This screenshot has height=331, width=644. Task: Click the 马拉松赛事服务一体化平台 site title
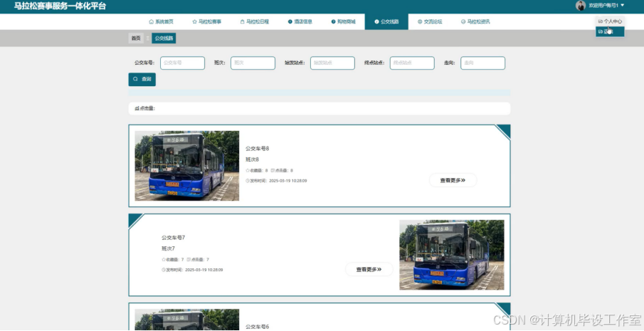tap(60, 6)
